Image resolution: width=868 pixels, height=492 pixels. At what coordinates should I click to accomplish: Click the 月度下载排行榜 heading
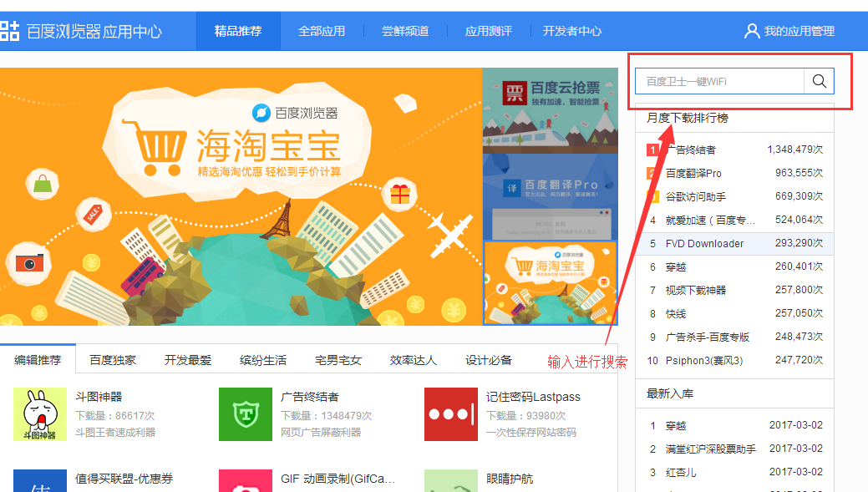point(688,118)
